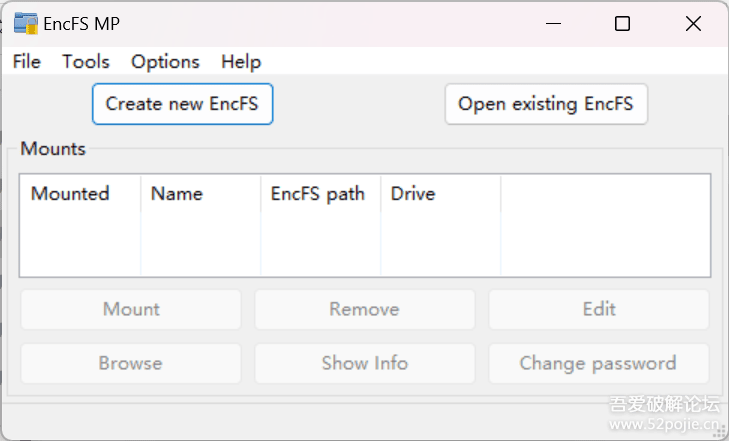The height and width of the screenshot is (441, 729).
Task: Minimize the EncFS MP window
Action: (x=552, y=23)
